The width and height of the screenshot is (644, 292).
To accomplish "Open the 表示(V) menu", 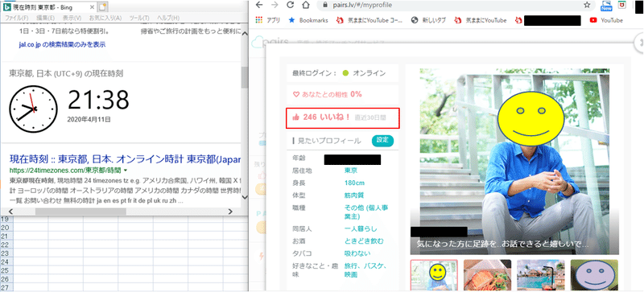I will 72,18.
